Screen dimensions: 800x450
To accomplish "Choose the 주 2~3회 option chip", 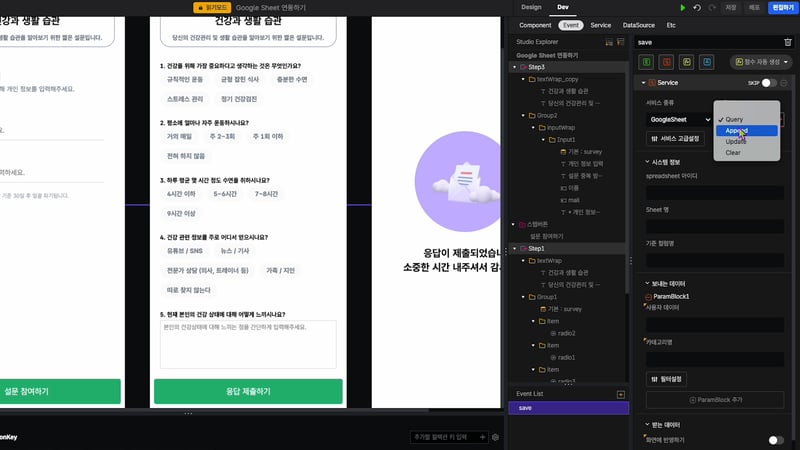I will (222, 137).
